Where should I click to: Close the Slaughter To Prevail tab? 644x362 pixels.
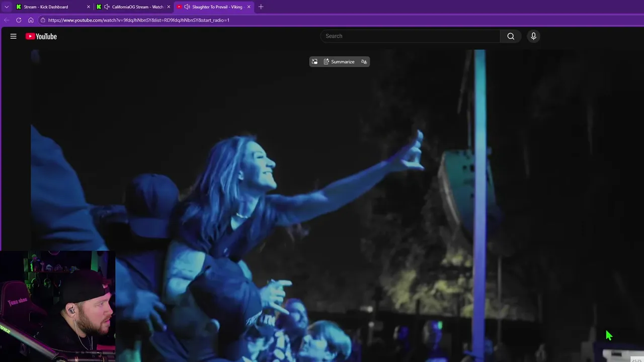pos(249,7)
